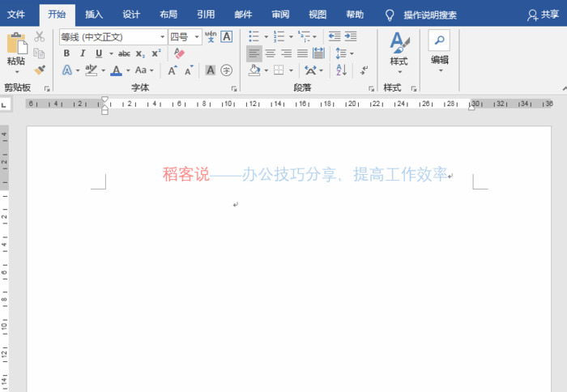Expand the highlight color dropdown arrow

click(x=104, y=70)
